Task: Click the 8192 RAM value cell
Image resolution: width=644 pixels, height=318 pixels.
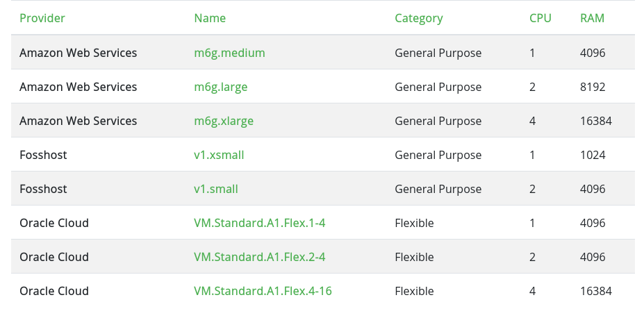Action: 593,87
